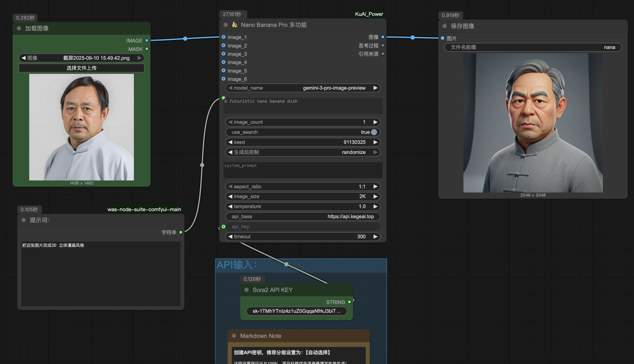
Task: Click the Sora2 API KEY node collapse dot
Action: (246, 290)
